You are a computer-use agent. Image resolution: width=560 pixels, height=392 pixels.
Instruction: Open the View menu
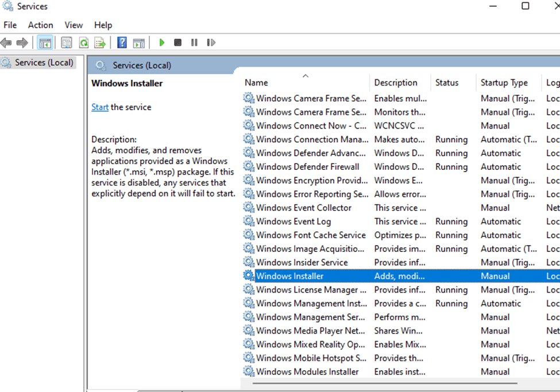point(73,25)
